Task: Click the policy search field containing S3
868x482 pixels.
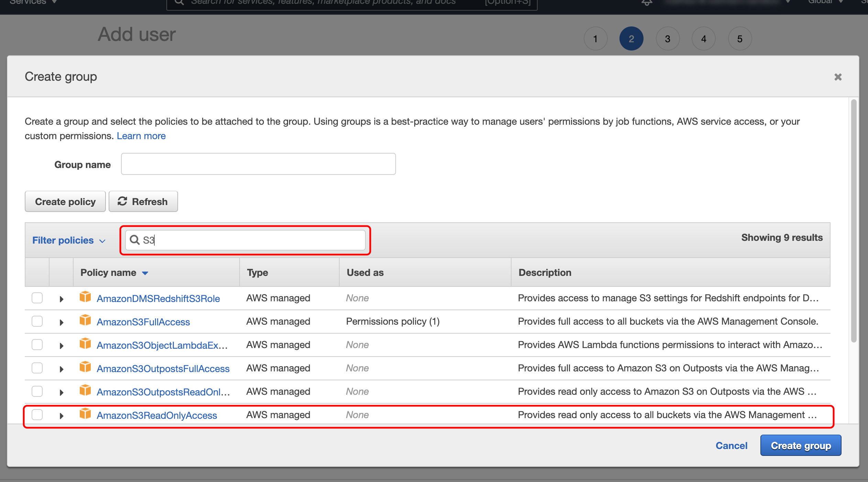Action: coord(245,240)
